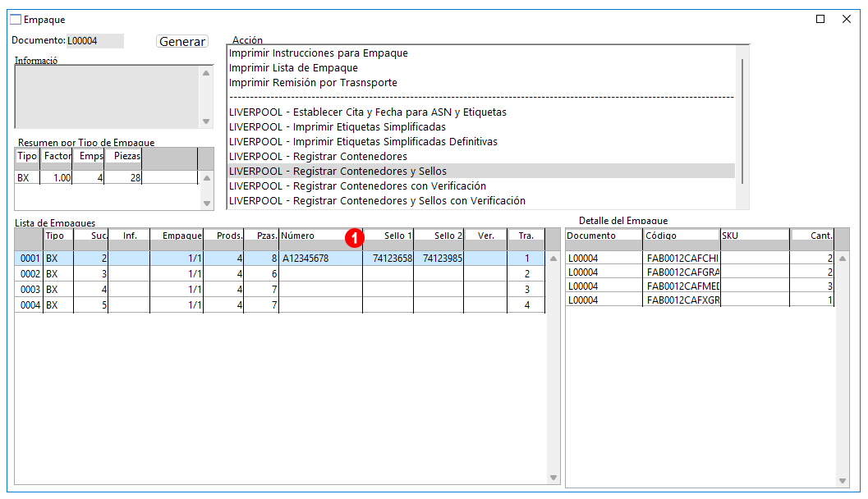Click the Número cell of row 0002

pyautogui.click(x=321, y=274)
